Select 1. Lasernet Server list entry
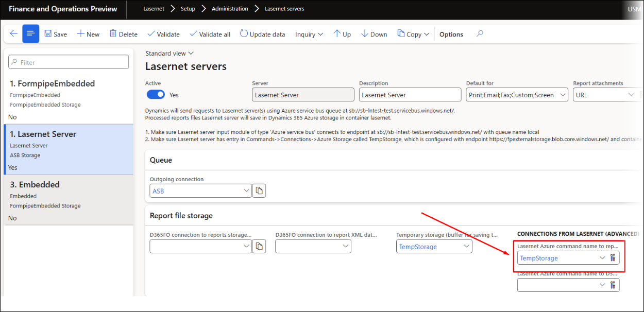The image size is (644, 312). pyautogui.click(x=69, y=149)
